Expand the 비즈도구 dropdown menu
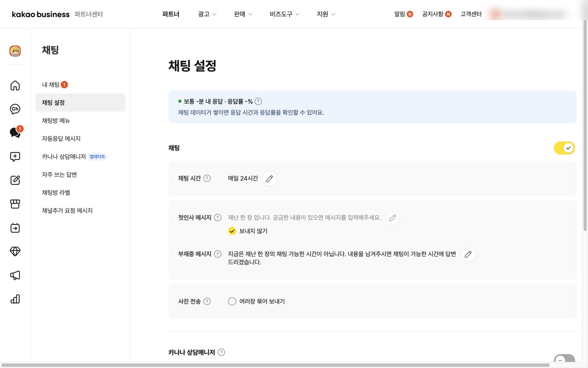The image size is (588, 368). click(285, 14)
